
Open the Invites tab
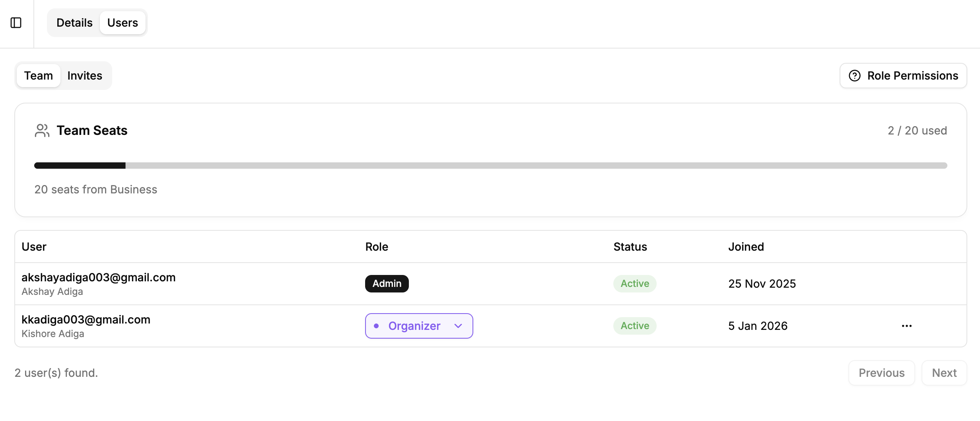point(85,76)
